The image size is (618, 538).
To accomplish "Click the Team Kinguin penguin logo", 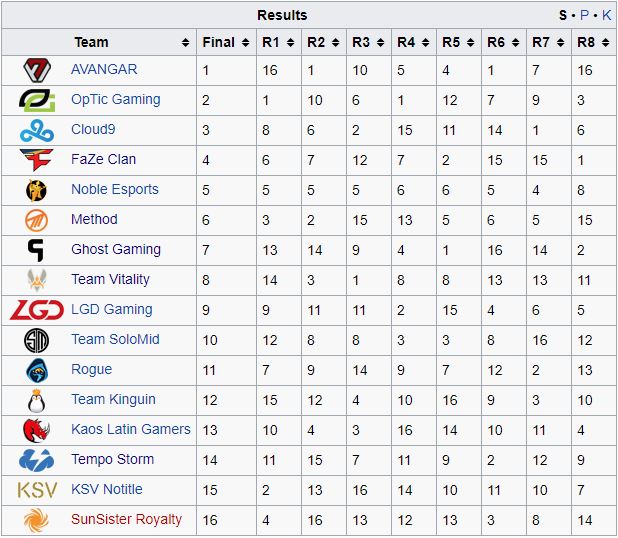I will (37, 400).
